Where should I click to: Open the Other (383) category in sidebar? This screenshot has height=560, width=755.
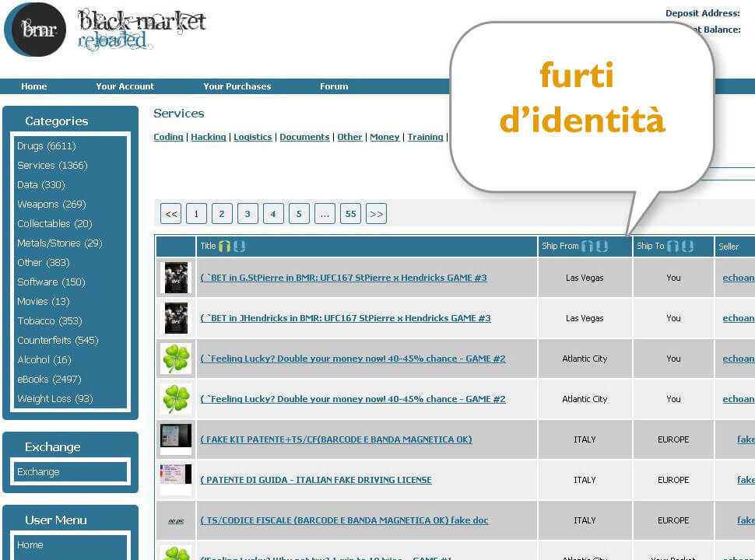click(x=44, y=263)
